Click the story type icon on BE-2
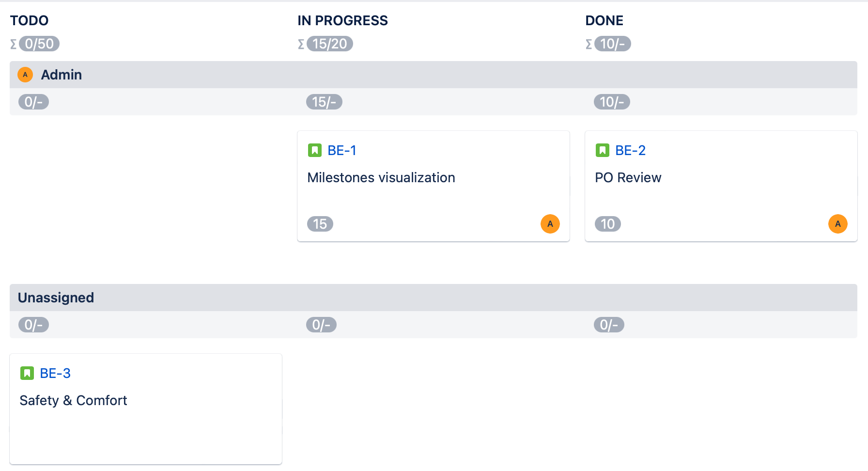The image size is (868, 471). tap(603, 150)
